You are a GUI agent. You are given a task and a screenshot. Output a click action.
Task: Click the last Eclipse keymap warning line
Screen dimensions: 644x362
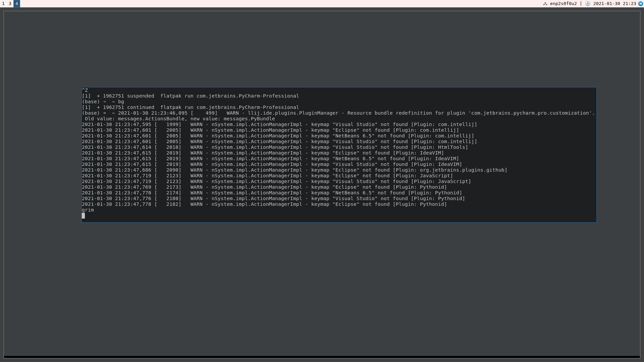[x=264, y=204]
